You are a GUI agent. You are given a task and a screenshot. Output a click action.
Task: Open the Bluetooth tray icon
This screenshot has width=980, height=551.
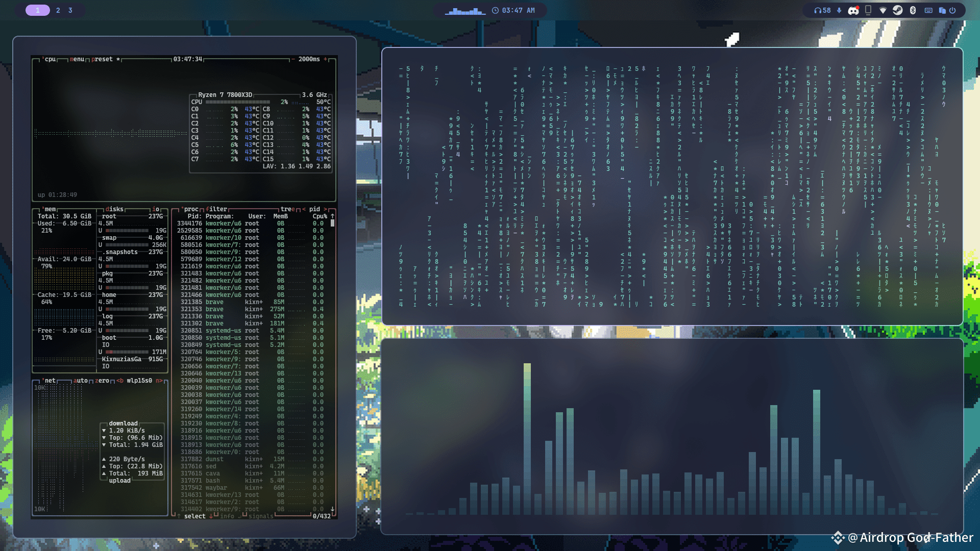(913, 10)
